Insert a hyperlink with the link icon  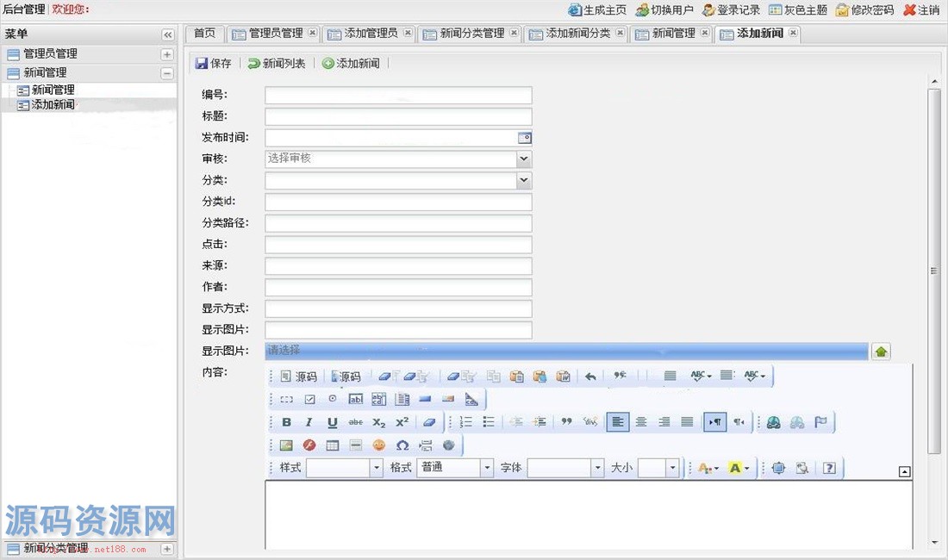pyautogui.click(x=773, y=422)
